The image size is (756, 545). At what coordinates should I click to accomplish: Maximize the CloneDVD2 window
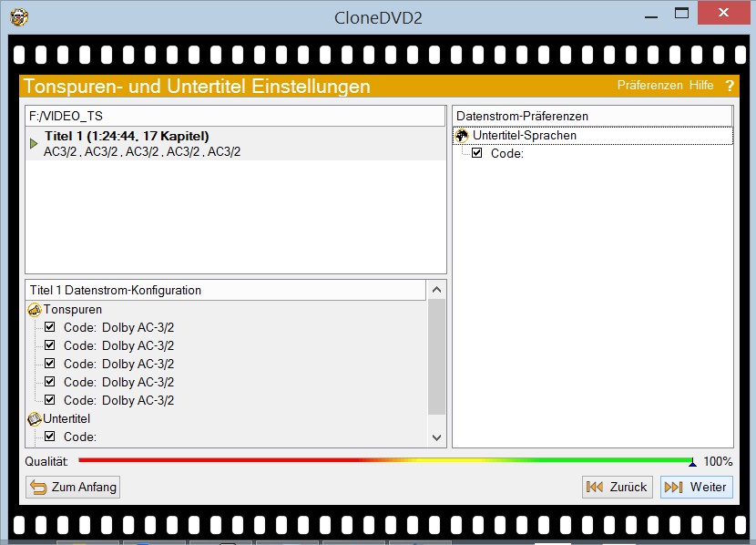(x=681, y=14)
